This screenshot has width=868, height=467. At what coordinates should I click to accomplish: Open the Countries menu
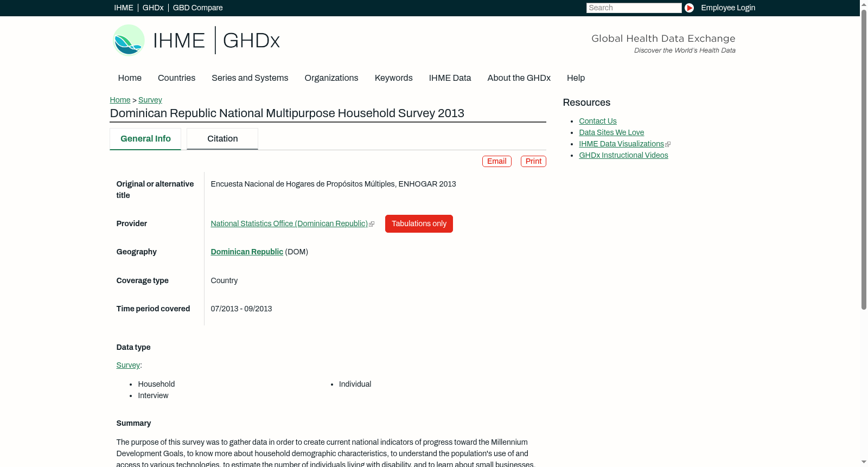tap(176, 78)
